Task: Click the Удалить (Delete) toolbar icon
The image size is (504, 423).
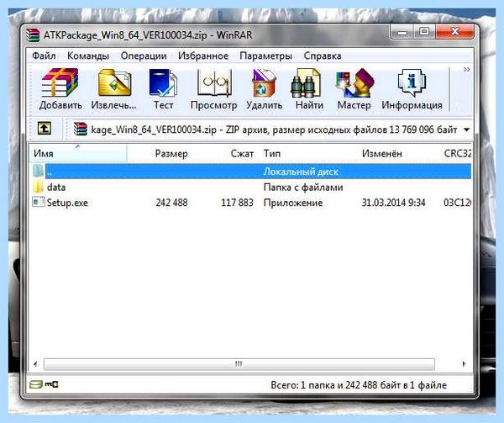Action: [x=265, y=82]
